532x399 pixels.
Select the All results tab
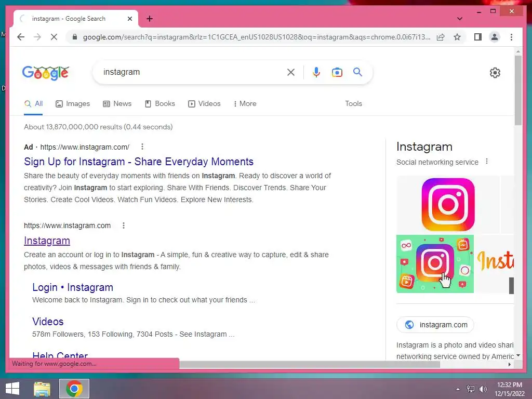[x=33, y=104]
